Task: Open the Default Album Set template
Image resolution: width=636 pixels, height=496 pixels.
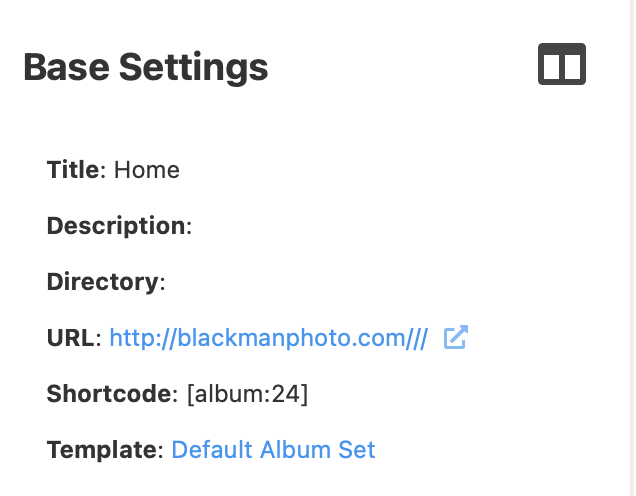Action: tap(273, 450)
